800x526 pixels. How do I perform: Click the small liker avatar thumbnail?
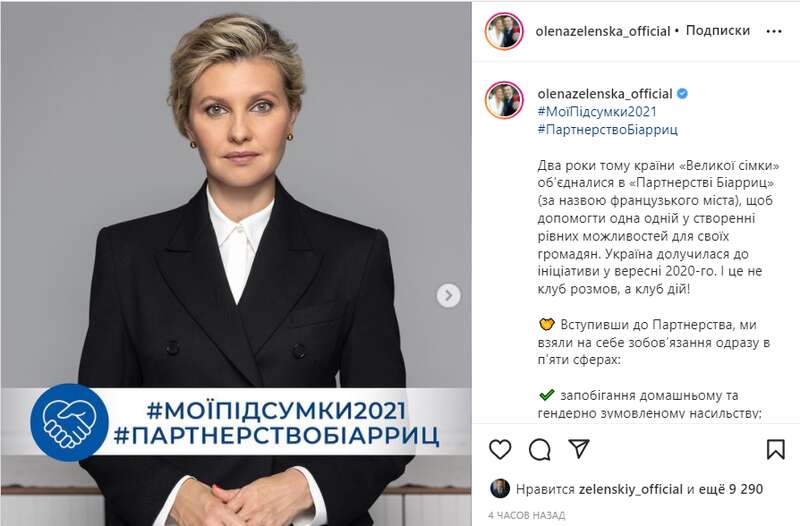[x=499, y=489]
